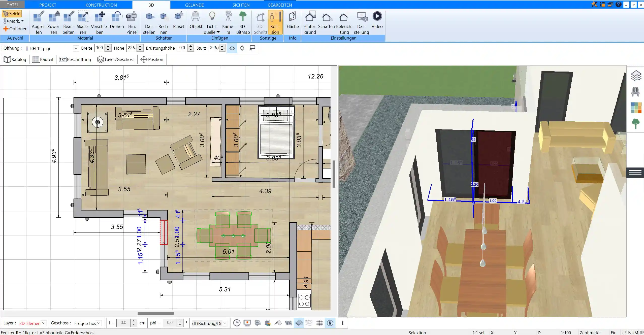Screen dimensions: 644x335
Task: Toggle the roof display button
Action: point(278,323)
